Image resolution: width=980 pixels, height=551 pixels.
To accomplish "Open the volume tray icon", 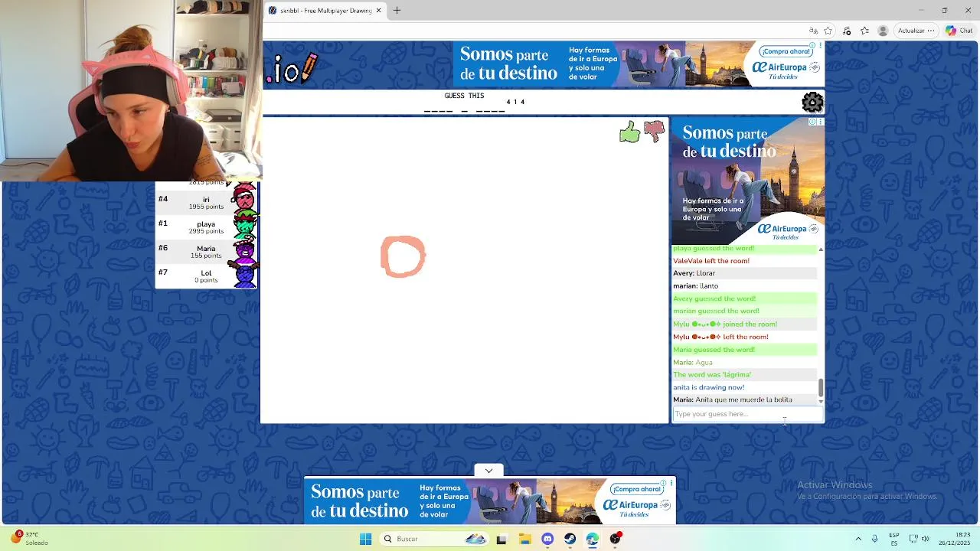I will click(x=925, y=539).
